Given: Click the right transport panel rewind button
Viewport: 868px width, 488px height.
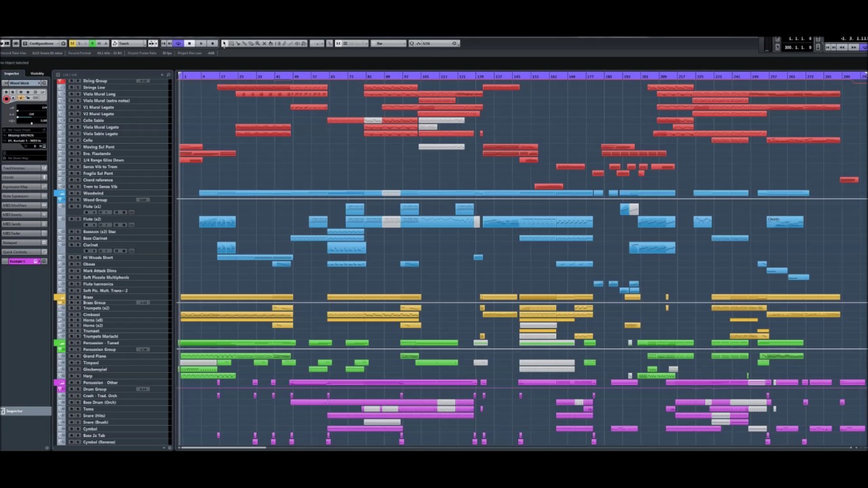Looking at the screenshot, I should [x=842, y=47].
